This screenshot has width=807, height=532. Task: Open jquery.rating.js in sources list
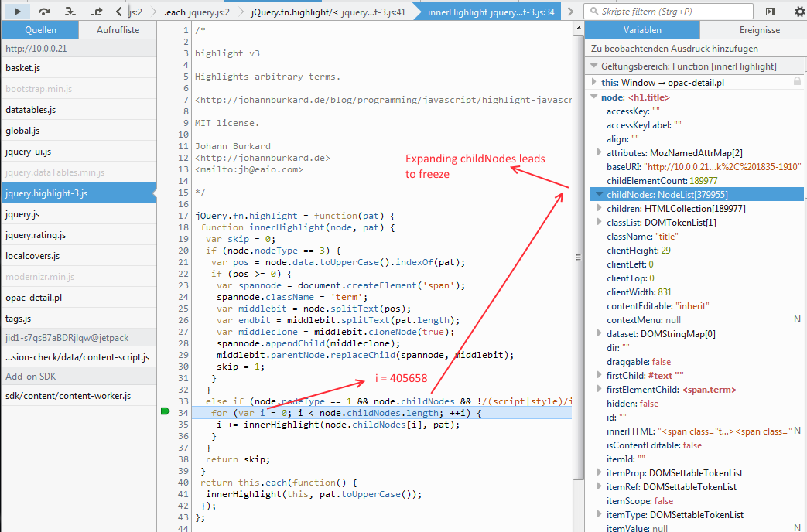pyautogui.click(x=36, y=235)
